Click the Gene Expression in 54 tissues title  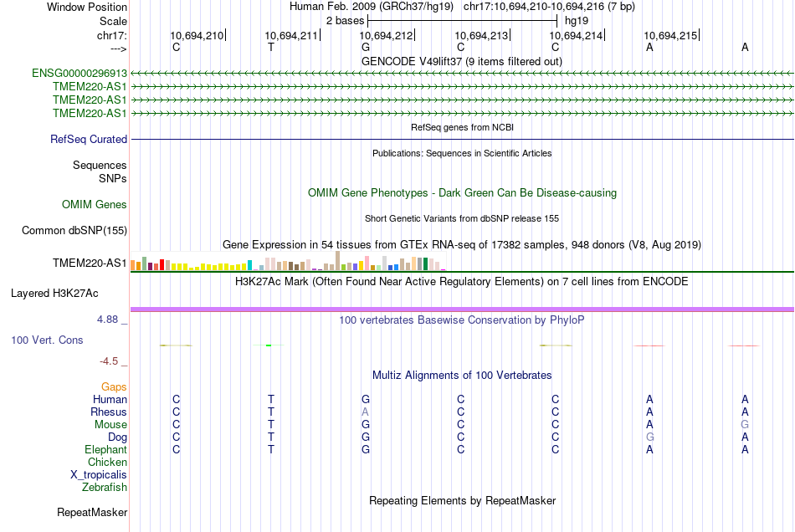tap(462, 245)
